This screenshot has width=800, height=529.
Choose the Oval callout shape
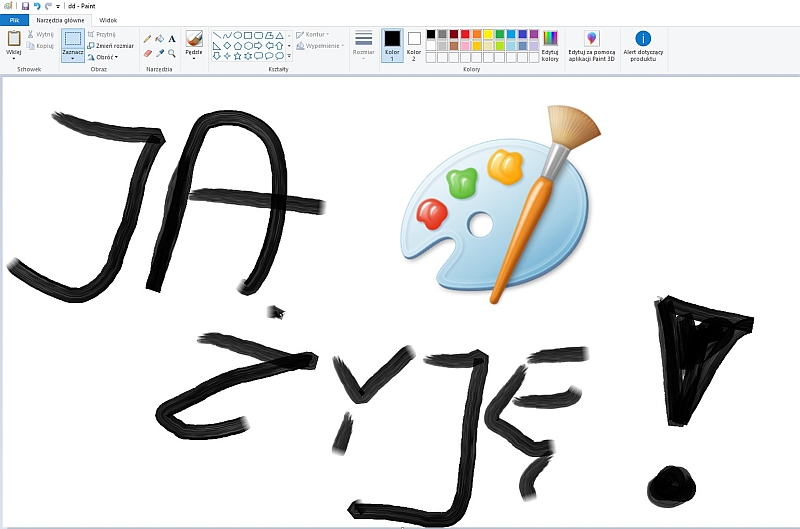269,56
